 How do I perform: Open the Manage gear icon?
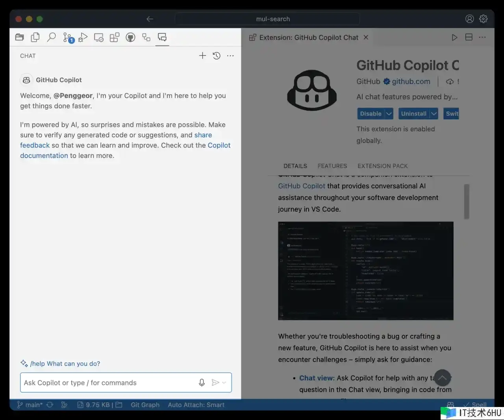pos(484,19)
